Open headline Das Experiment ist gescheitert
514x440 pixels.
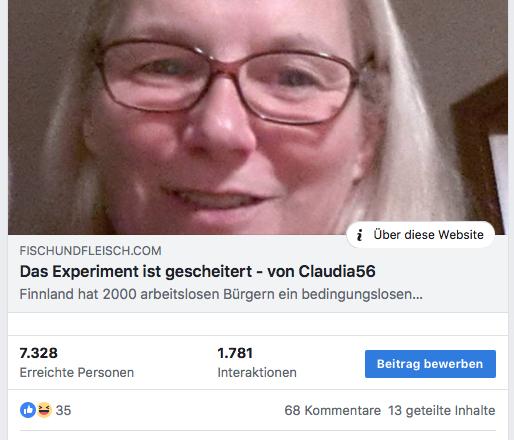point(136,271)
